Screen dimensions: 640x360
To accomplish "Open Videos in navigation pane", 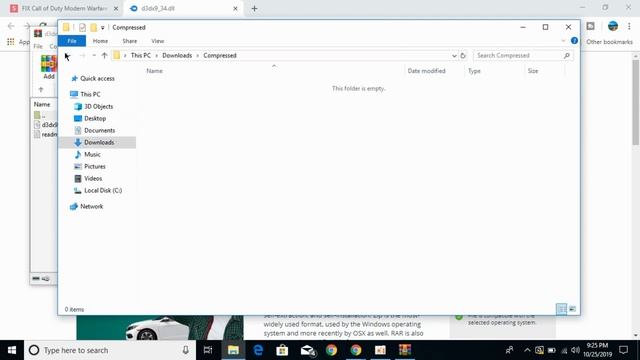I will pos(93,179).
